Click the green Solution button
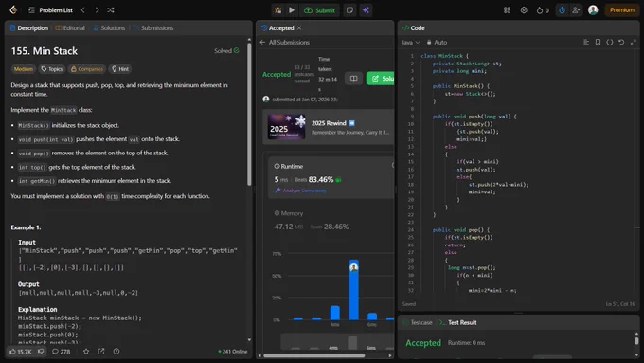 pos(381,78)
